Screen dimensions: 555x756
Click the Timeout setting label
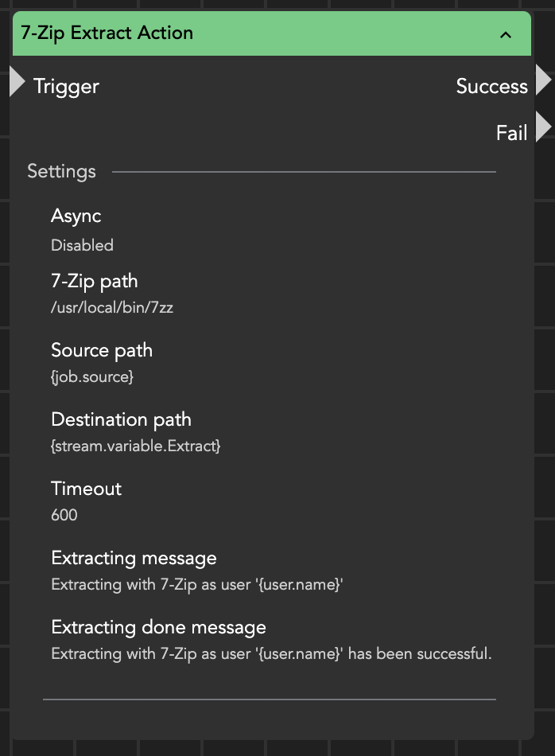point(87,489)
